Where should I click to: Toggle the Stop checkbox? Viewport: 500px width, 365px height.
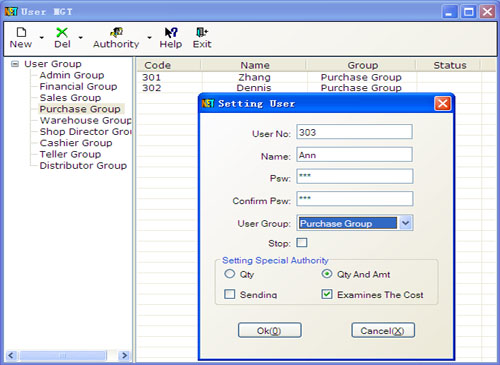point(302,243)
